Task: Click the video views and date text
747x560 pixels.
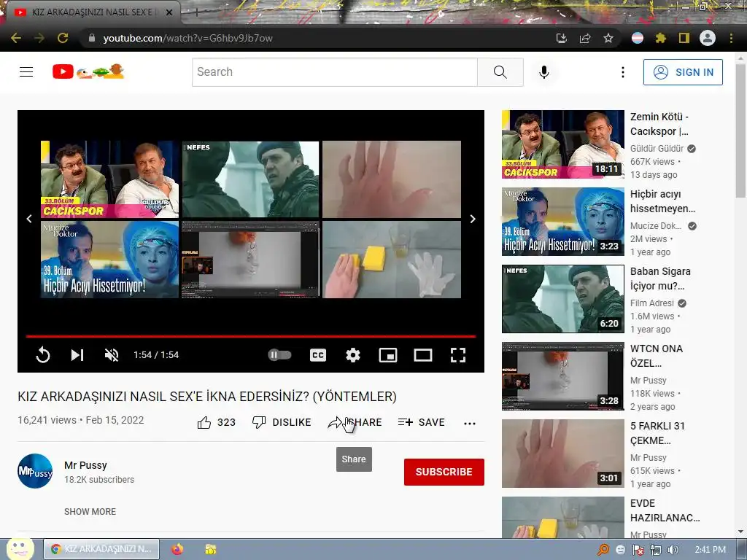Action: pyautogui.click(x=81, y=421)
